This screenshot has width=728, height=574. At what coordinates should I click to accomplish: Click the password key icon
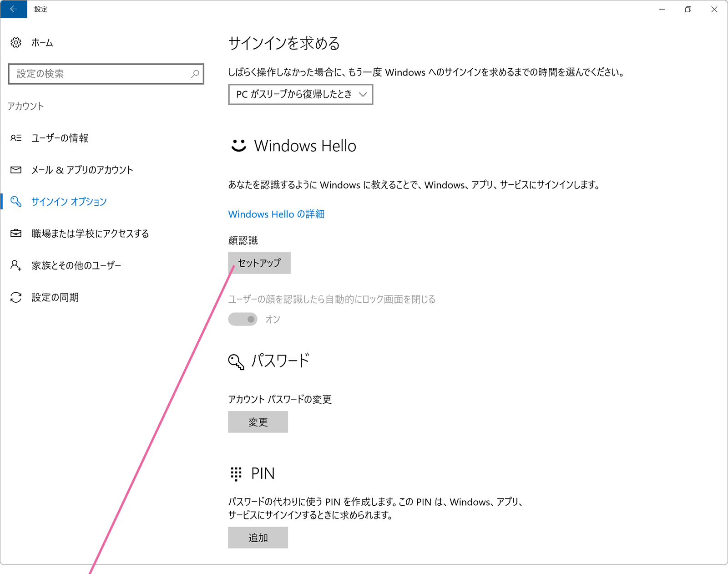[236, 362]
